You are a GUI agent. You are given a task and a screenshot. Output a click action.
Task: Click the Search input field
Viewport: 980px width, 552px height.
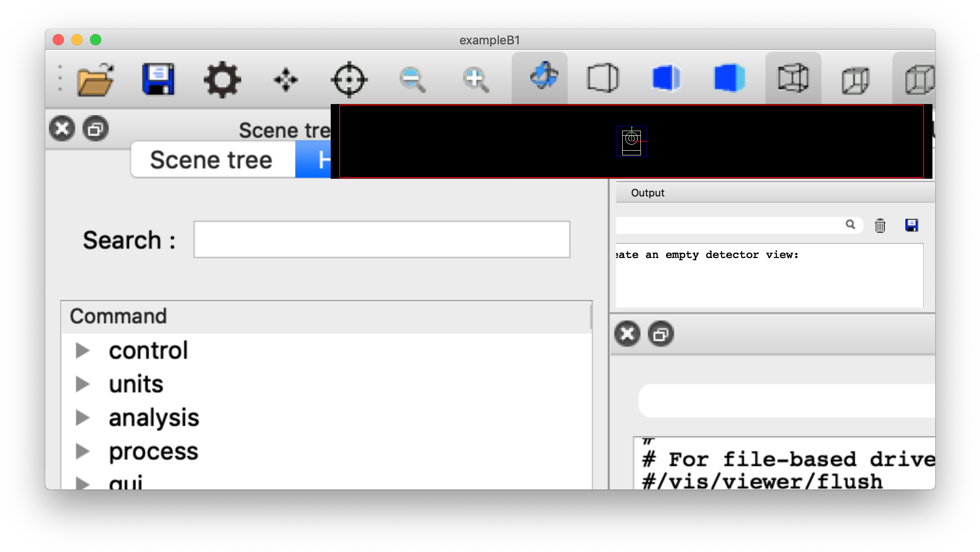382,240
